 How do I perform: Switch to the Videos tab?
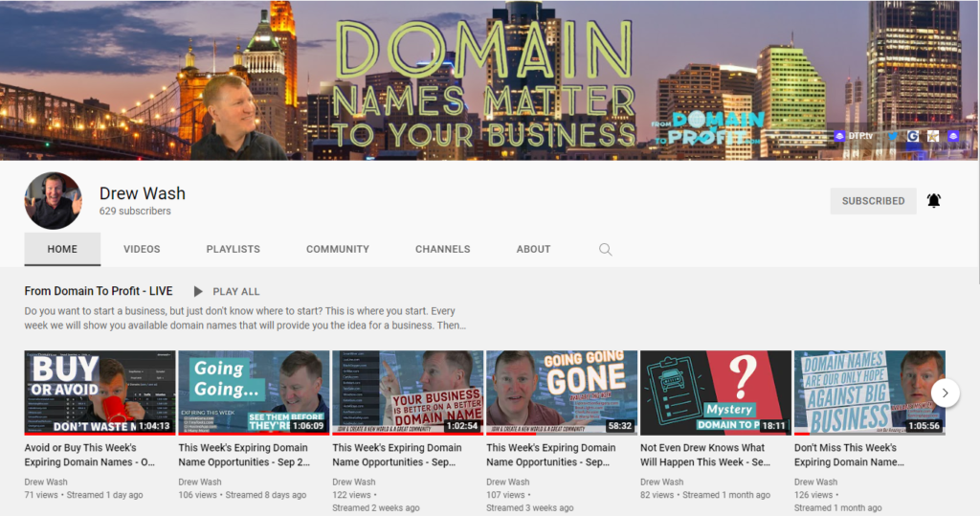point(142,249)
